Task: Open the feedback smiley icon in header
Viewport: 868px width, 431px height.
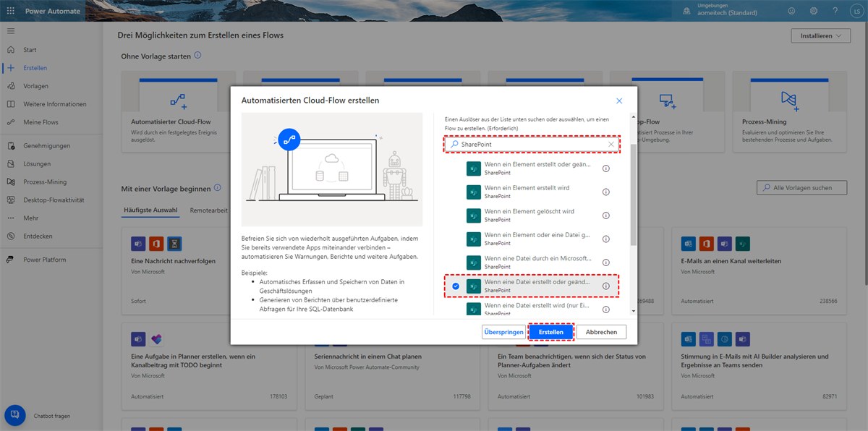Action: tap(791, 11)
